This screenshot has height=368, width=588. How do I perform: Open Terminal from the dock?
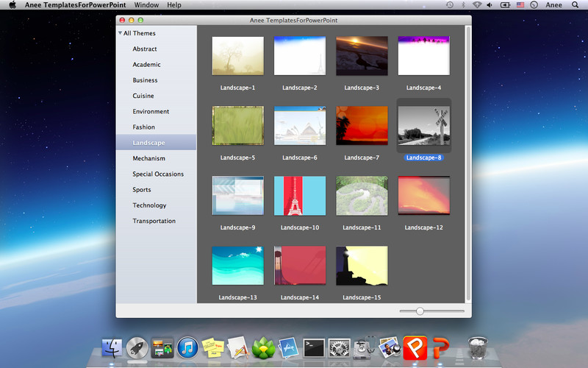314,348
